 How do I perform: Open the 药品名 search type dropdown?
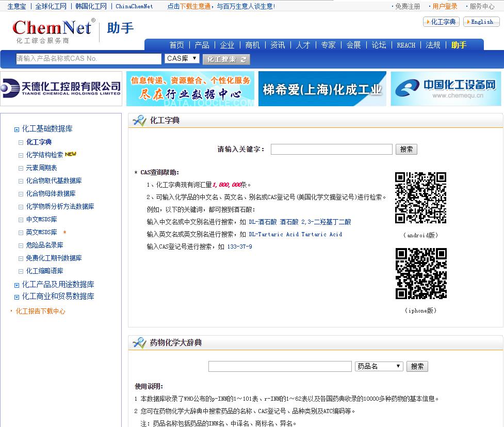(x=379, y=366)
